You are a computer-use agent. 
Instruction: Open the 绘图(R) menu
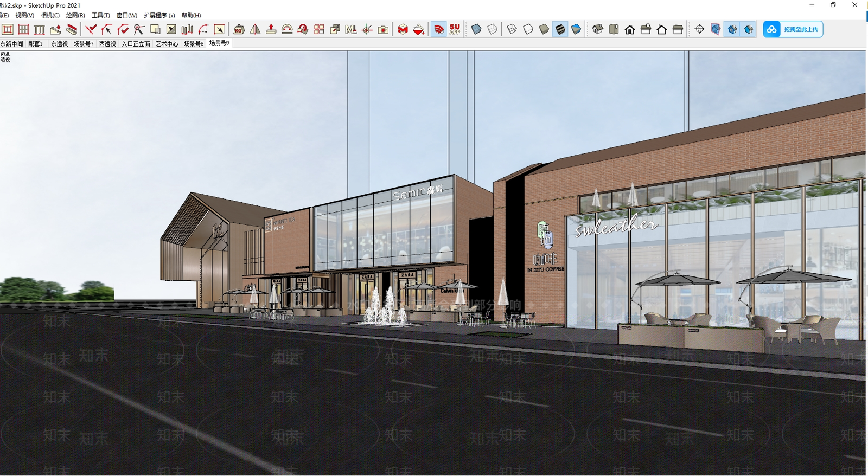(x=75, y=16)
